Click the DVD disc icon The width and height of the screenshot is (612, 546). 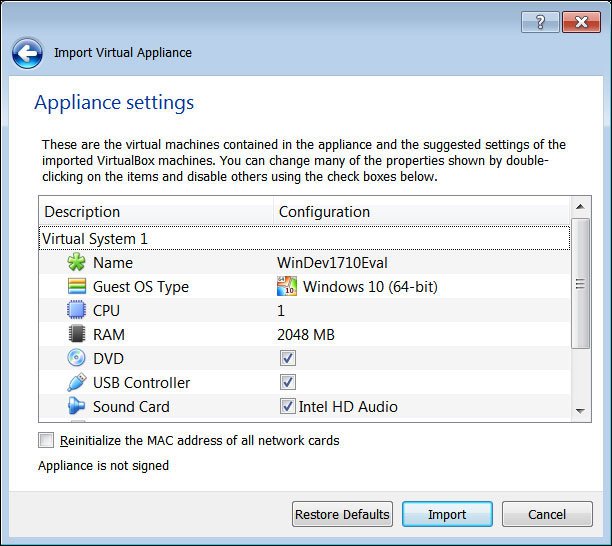point(77,359)
